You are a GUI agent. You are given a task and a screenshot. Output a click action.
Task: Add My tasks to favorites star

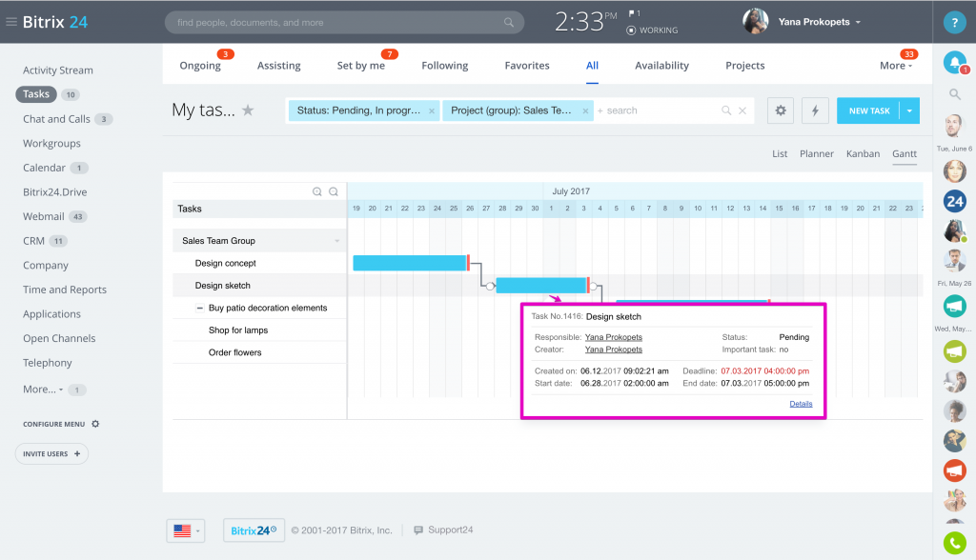[x=248, y=110]
